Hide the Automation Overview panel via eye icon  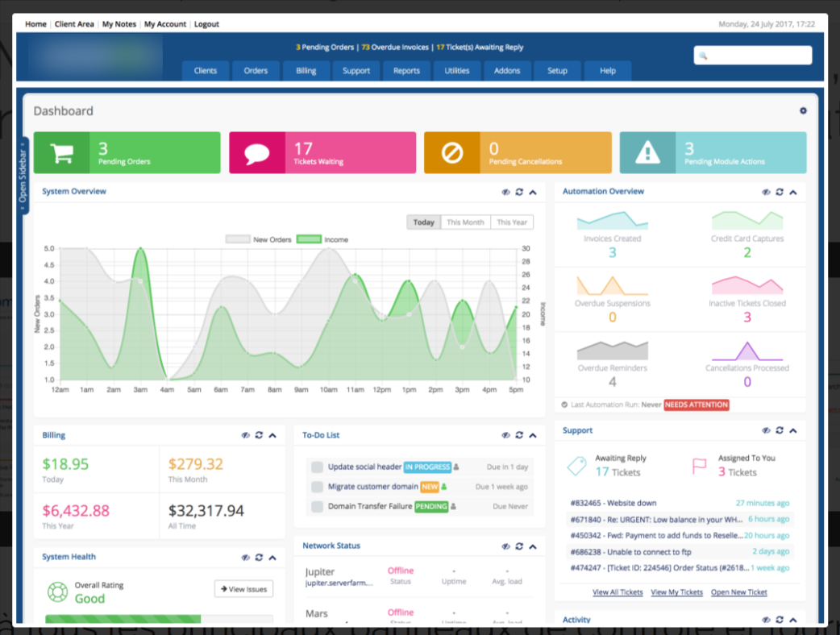(766, 192)
